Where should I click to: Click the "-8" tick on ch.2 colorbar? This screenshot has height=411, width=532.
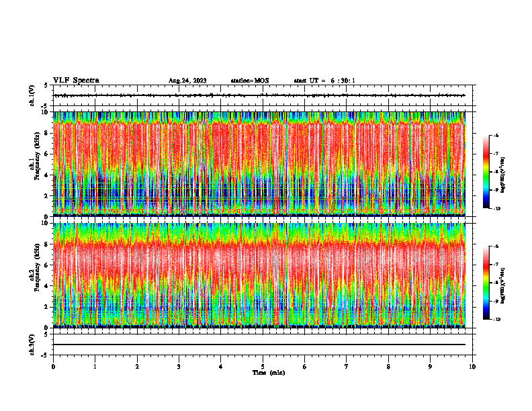[496, 283]
